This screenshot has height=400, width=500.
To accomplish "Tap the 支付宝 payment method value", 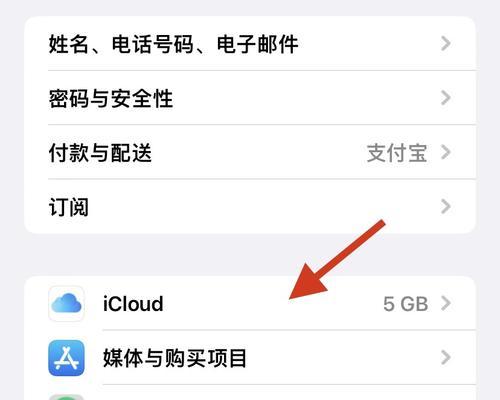I will click(397, 153).
